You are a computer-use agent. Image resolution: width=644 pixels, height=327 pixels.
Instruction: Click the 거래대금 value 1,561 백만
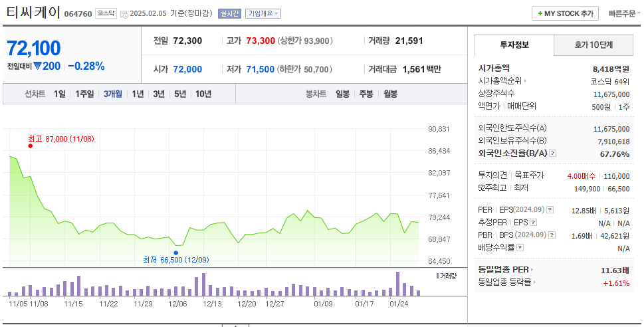[421, 69]
